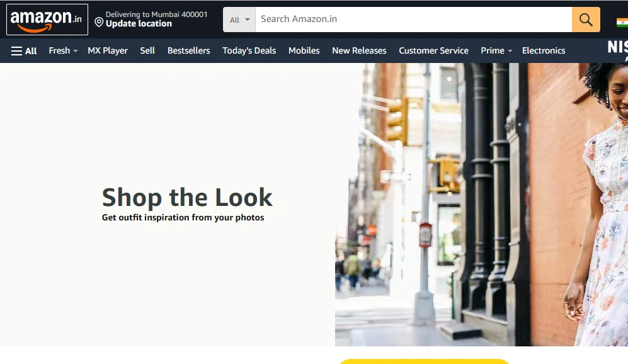Visit the New Releases section

359,50
